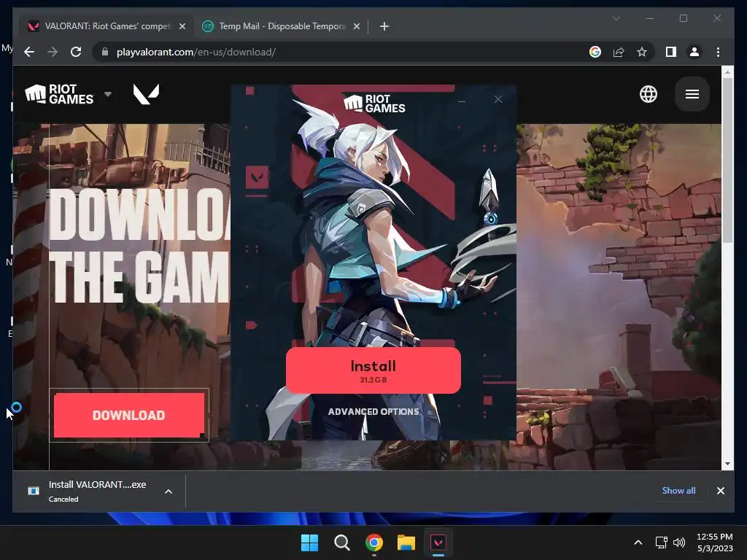Open Advanced Options in Riot installer
This screenshot has width=747, height=560.
[x=373, y=411]
